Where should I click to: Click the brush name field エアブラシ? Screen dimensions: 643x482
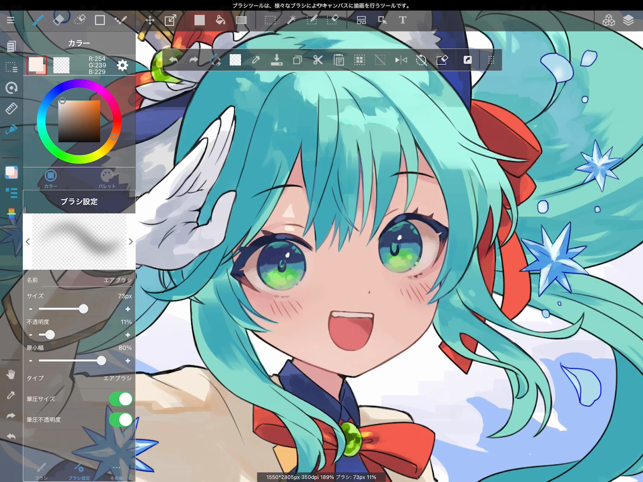click(x=79, y=280)
